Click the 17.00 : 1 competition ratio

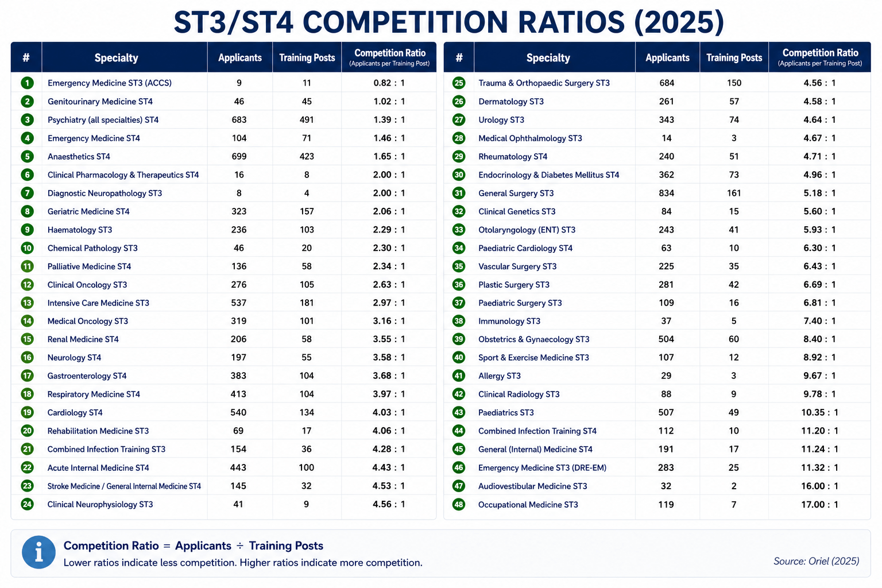(x=819, y=505)
